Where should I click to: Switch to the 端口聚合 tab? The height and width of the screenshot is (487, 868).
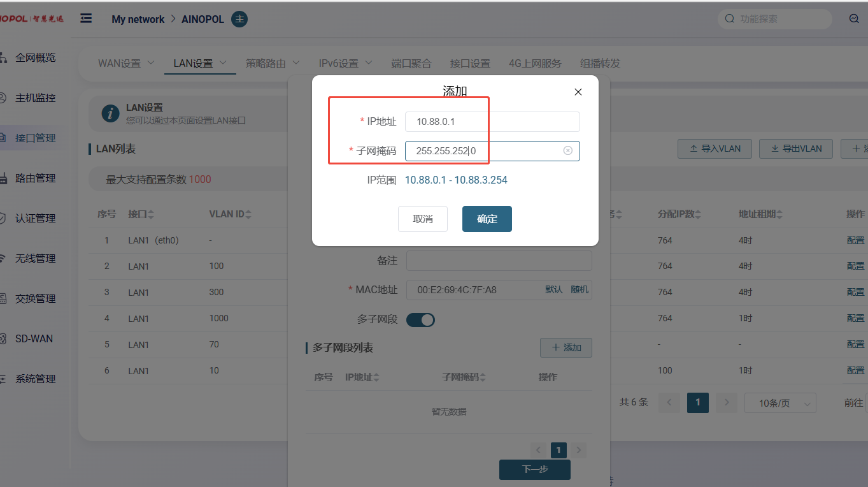[411, 64]
